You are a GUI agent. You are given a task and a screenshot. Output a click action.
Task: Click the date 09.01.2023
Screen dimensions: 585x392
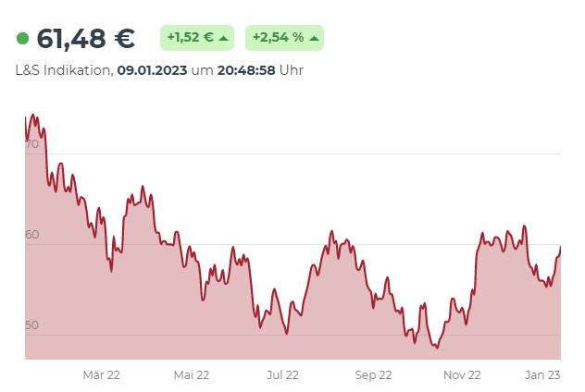coord(152,70)
